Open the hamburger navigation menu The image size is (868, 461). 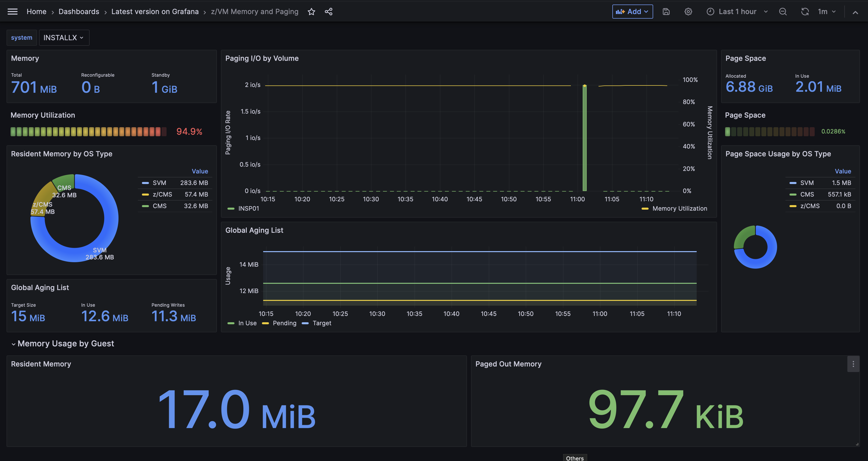point(13,12)
